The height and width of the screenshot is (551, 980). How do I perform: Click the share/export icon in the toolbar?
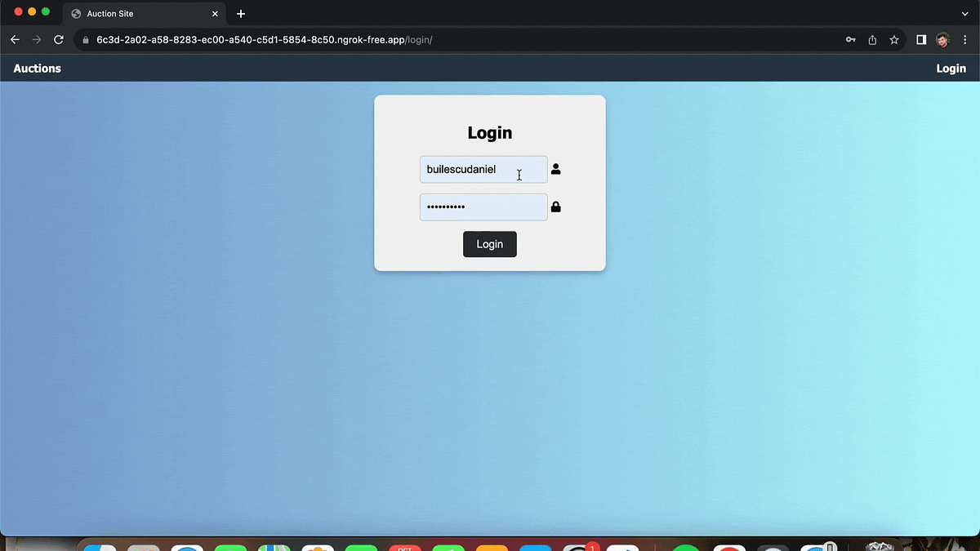click(x=871, y=39)
